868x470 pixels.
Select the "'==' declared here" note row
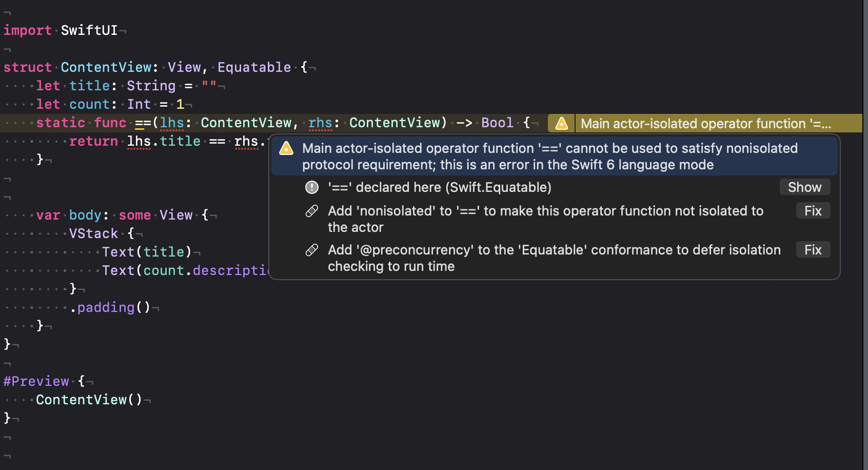pos(439,187)
